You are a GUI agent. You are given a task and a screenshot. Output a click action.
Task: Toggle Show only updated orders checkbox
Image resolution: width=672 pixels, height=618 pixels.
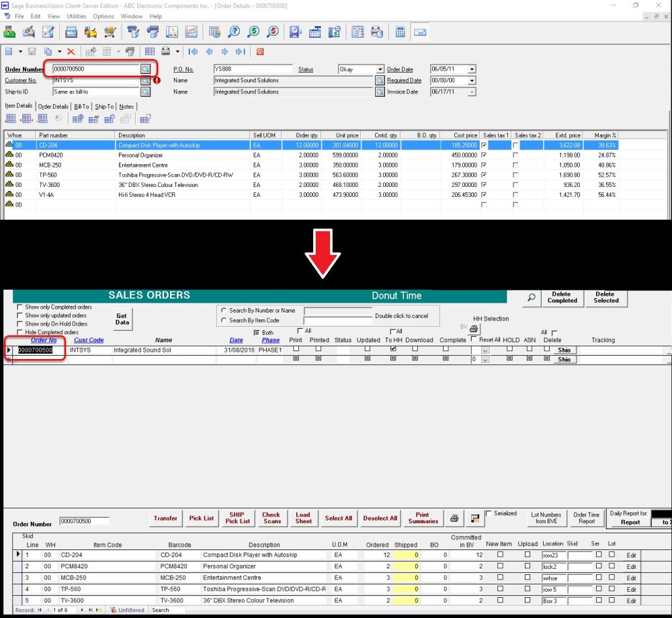(x=19, y=315)
